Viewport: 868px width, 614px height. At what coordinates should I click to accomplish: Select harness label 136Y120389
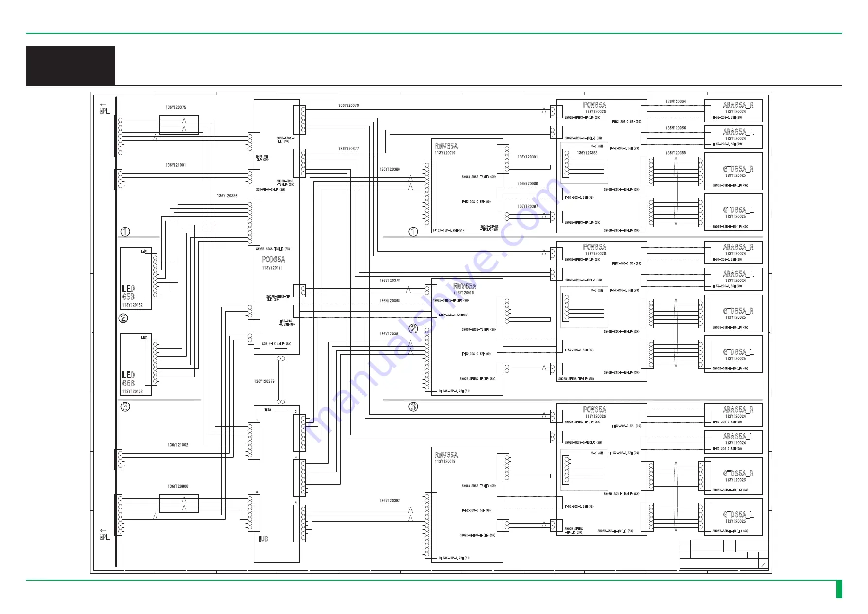(x=676, y=153)
